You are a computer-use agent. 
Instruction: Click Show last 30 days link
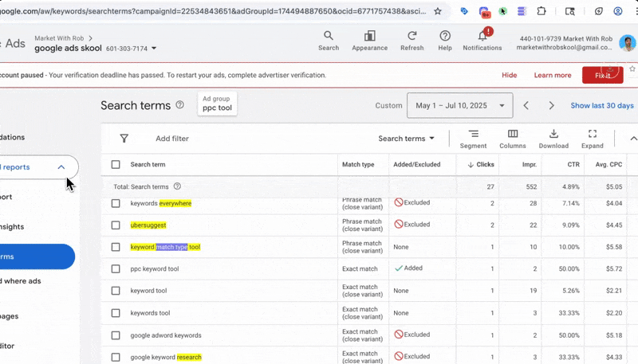pos(602,106)
